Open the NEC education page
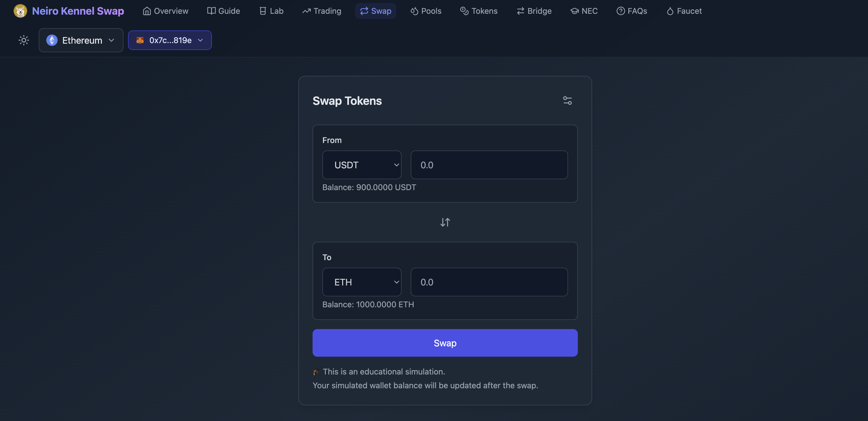 click(x=584, y=11)
